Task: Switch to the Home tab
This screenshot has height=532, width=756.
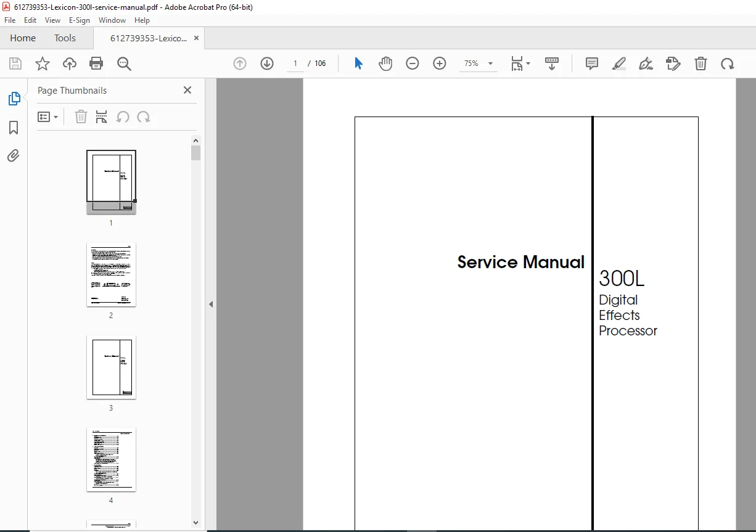Action: [x=23, y=38]
